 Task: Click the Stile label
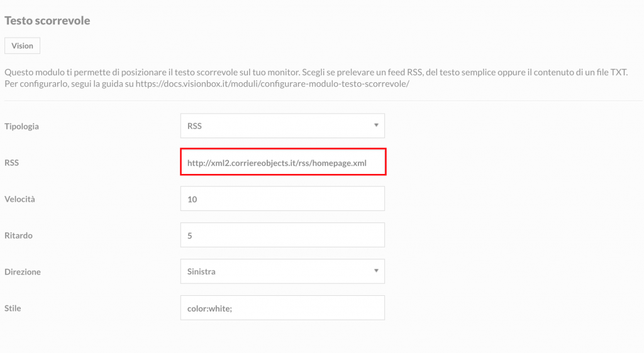click(13, 308)
